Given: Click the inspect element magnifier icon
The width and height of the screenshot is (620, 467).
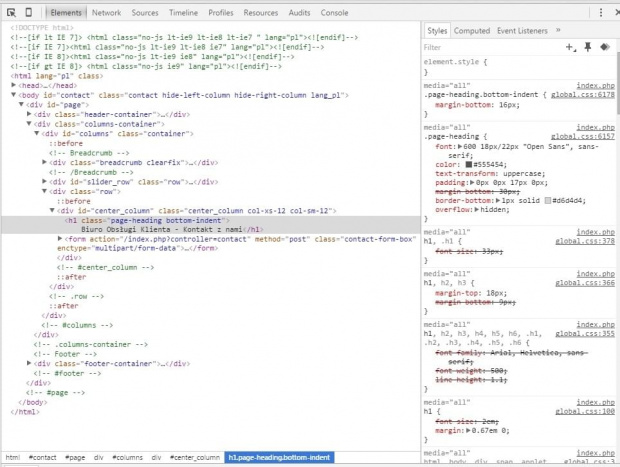Looking at the screenshot, I should pyautogui.click(x=12, y=12).
